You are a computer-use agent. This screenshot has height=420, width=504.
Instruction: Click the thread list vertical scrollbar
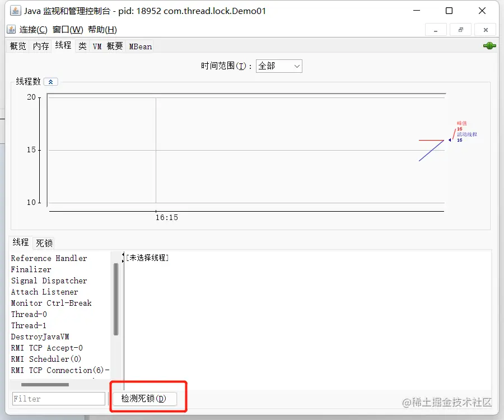[116, 299]
